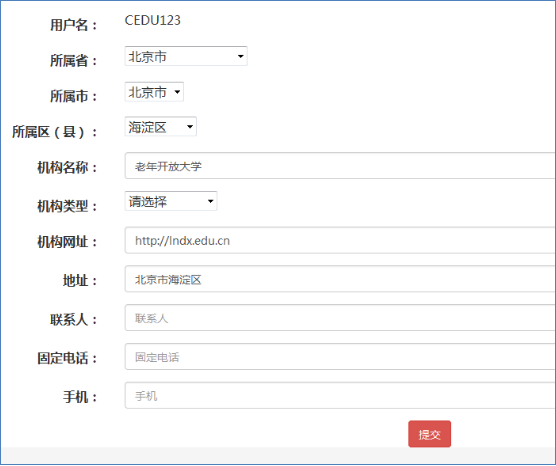Viewport: 556px width, 466px height.
Task: Focus the 手机 input field
Action: 340,395
